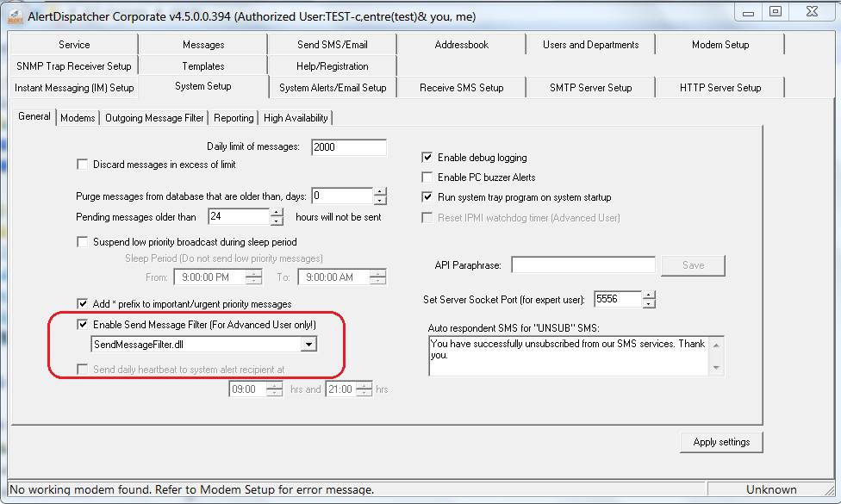Click the Server Socket Port field
The width and height of the screenshot is (841, 504).
tap(618, 299)
